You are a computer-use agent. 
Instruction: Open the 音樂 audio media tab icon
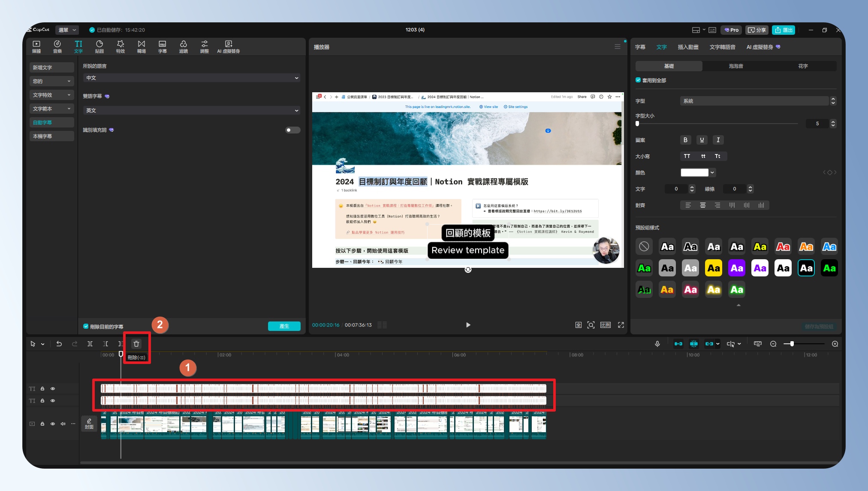57,46
